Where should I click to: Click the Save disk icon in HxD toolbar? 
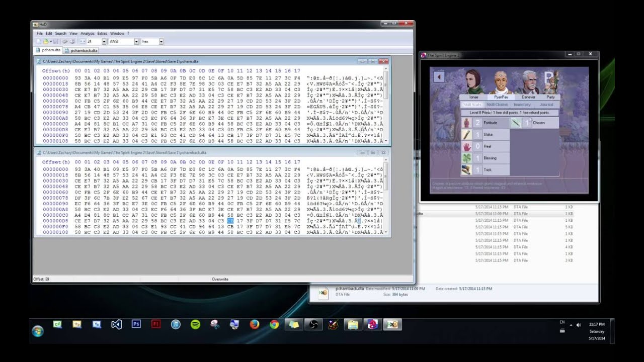[x=56, y=41]
